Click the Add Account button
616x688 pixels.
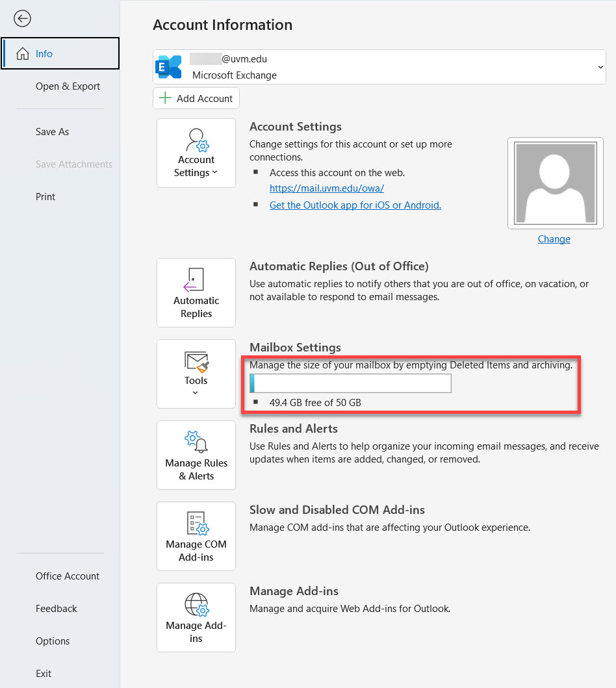(196, 98)
